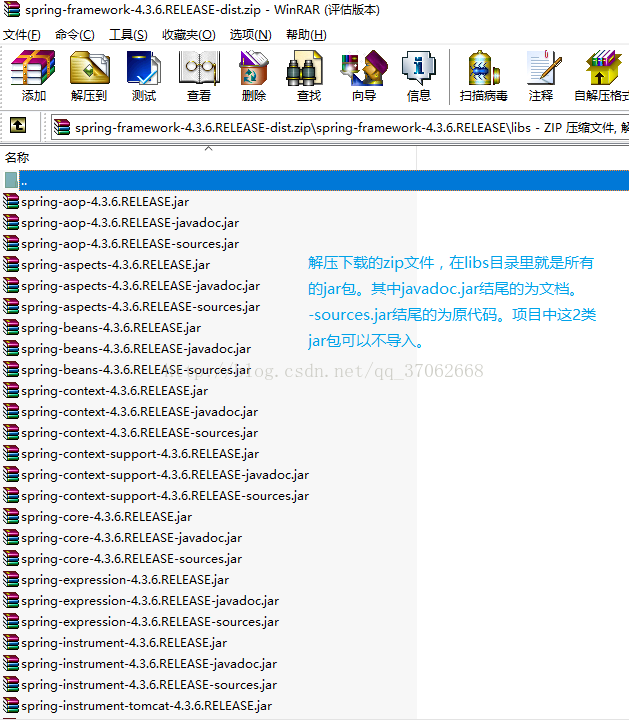This screenshot has width=629, height=721.
Task: Select spring-aop-4.3.6.RELEASE-sources.jar
Action: pos(130,244)
